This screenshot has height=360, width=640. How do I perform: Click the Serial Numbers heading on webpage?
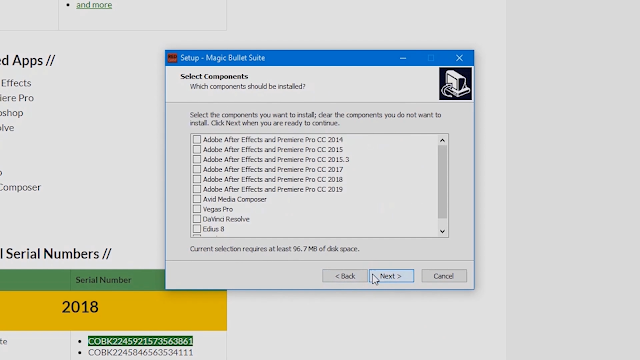[56, 254]
